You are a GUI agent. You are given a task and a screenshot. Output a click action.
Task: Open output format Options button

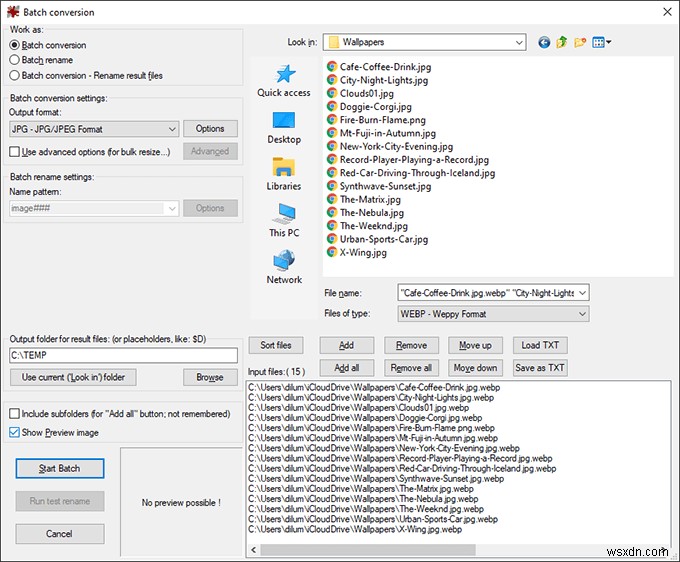(x=210, y=129)
